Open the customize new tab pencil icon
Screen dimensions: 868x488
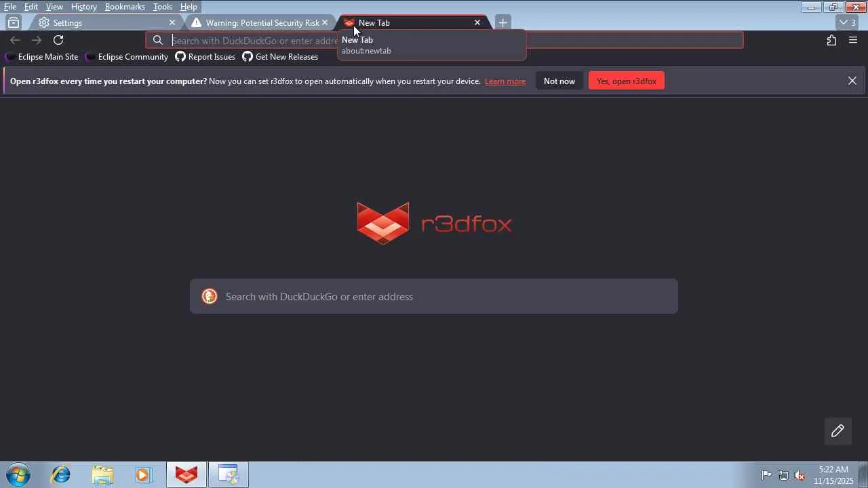tap(837, 431)
